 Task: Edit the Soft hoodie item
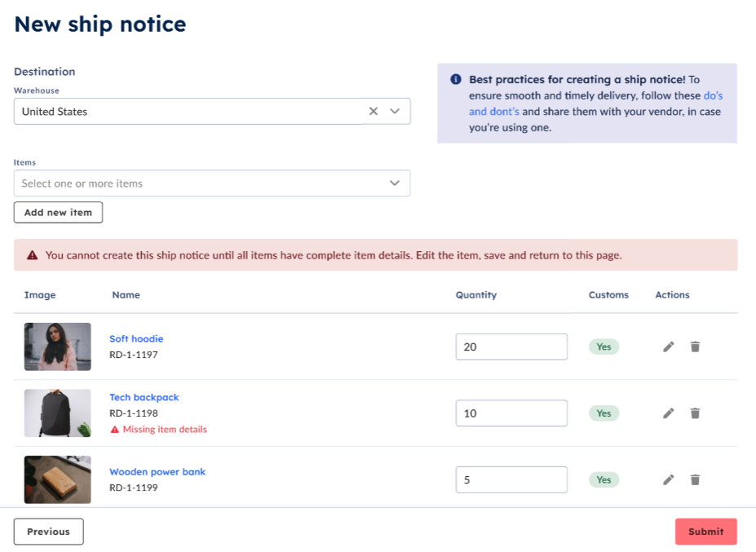pyautogui.click(x=668, y=347)
